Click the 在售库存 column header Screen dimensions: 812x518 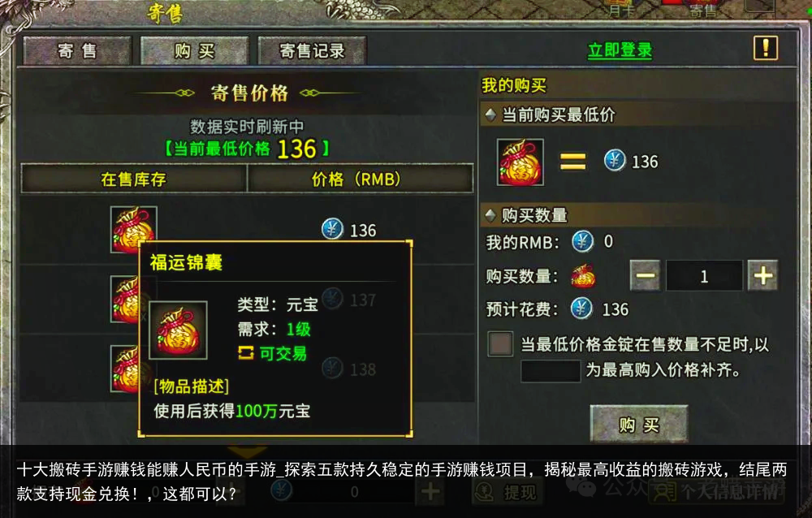point(134,179)
